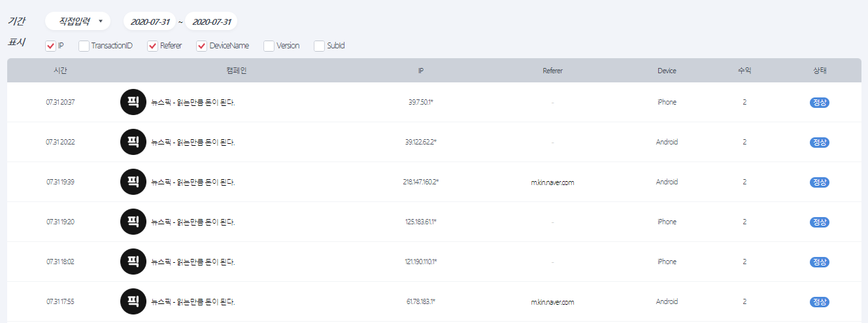Click the 정상 badge in 20:22 row
This screenshot has height=323, width=868.
820,143
